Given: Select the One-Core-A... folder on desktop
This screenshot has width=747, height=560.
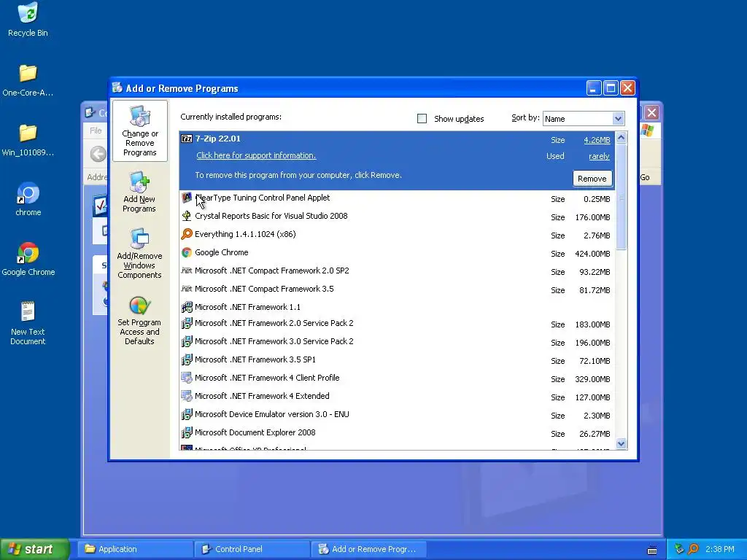Looking at the screenshot, I should click(x=28, y=80).
